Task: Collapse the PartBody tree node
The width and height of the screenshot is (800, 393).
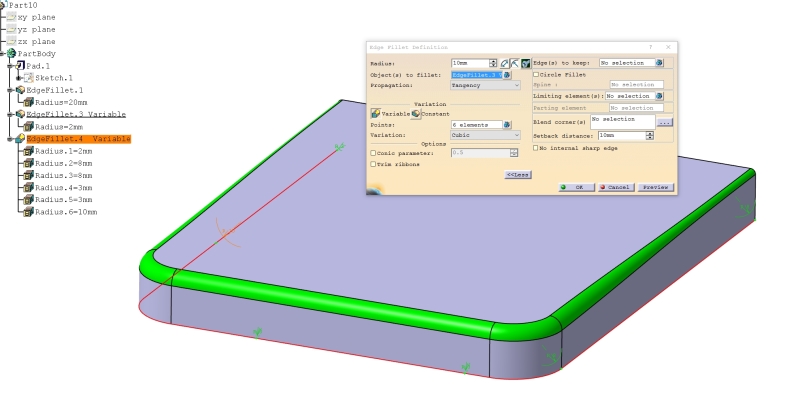Action: coord(2,54)
